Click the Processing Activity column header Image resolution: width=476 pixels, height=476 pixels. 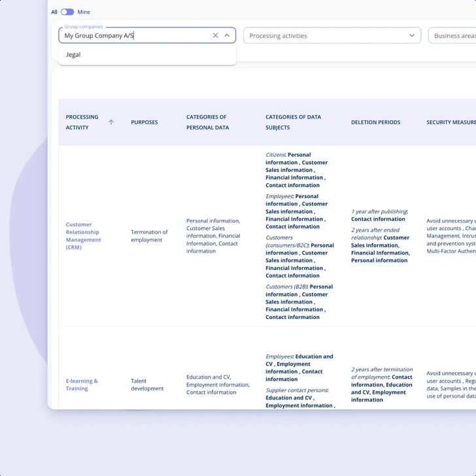[82, 122]
